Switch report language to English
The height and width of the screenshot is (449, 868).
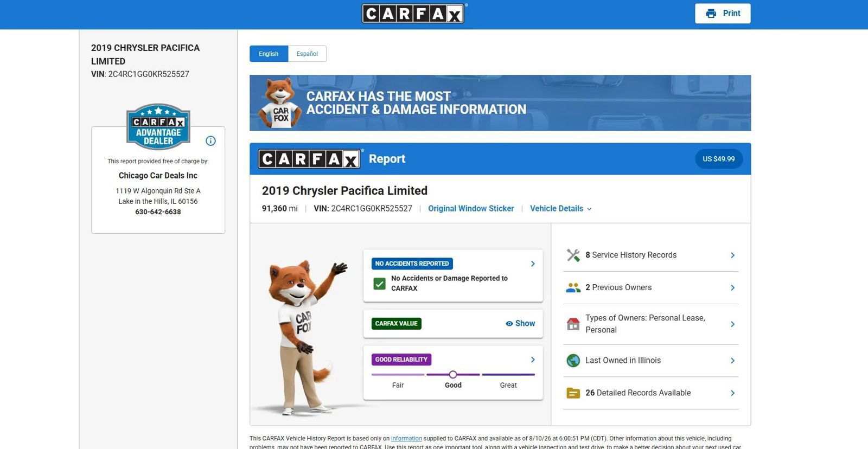tap(269, 54)
